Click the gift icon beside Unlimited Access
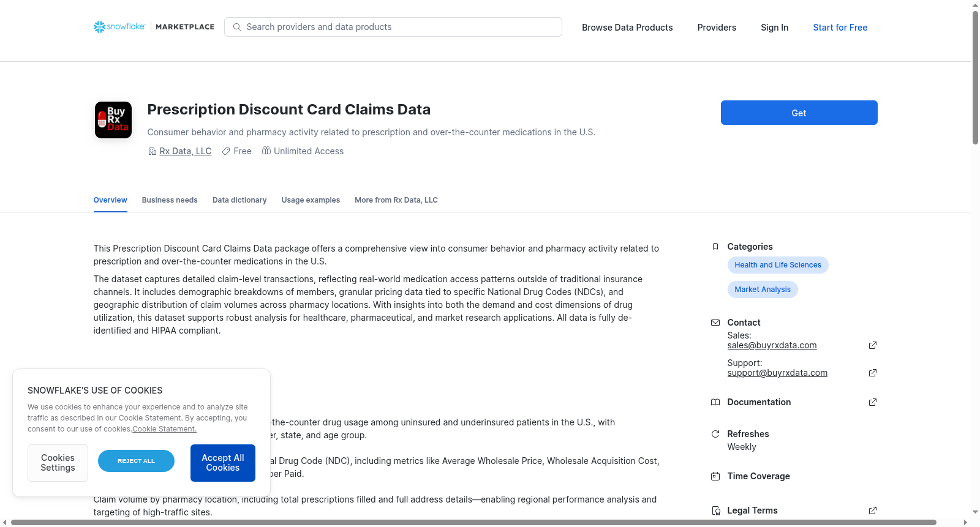 point(266,151)
